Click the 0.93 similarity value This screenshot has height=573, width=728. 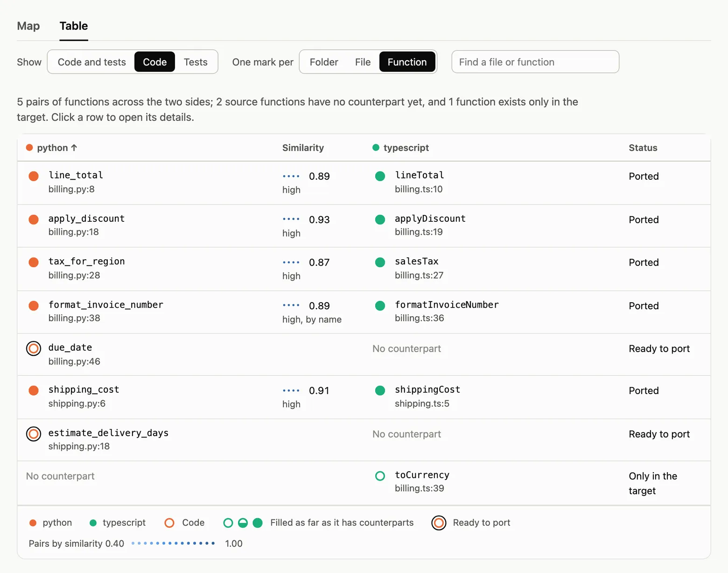[319, 219]
